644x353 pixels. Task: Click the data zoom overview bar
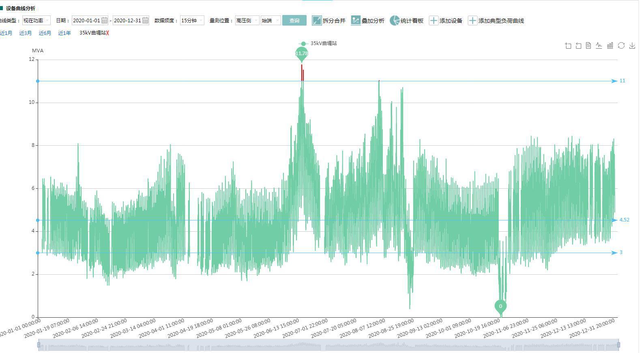328,345
